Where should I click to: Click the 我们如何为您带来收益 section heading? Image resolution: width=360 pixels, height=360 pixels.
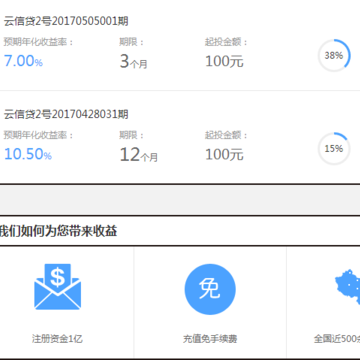pyautogui.click(x=58, y=231)
